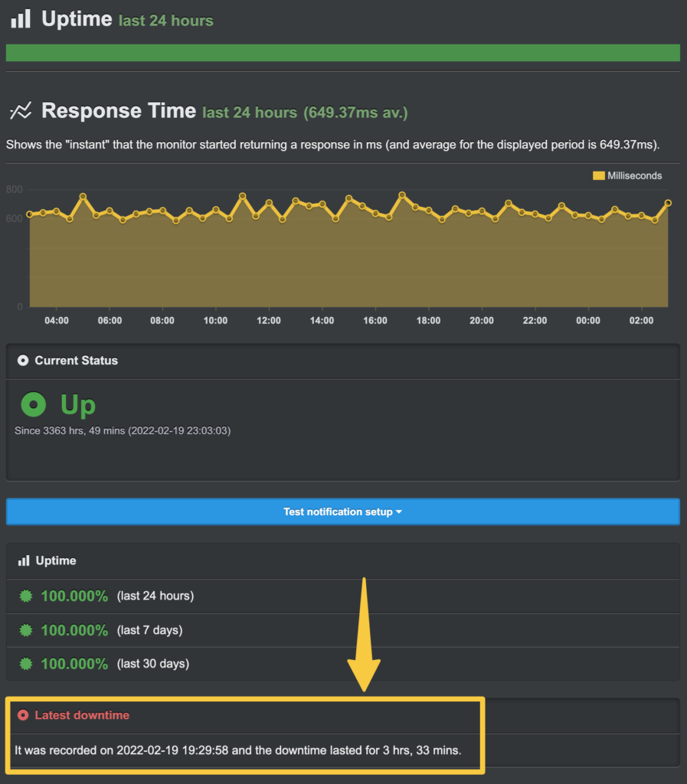Click the 04:00 label on the time axis
This screenshot has width=687, height=784.
pyautogui.click(x=57, y=321)
